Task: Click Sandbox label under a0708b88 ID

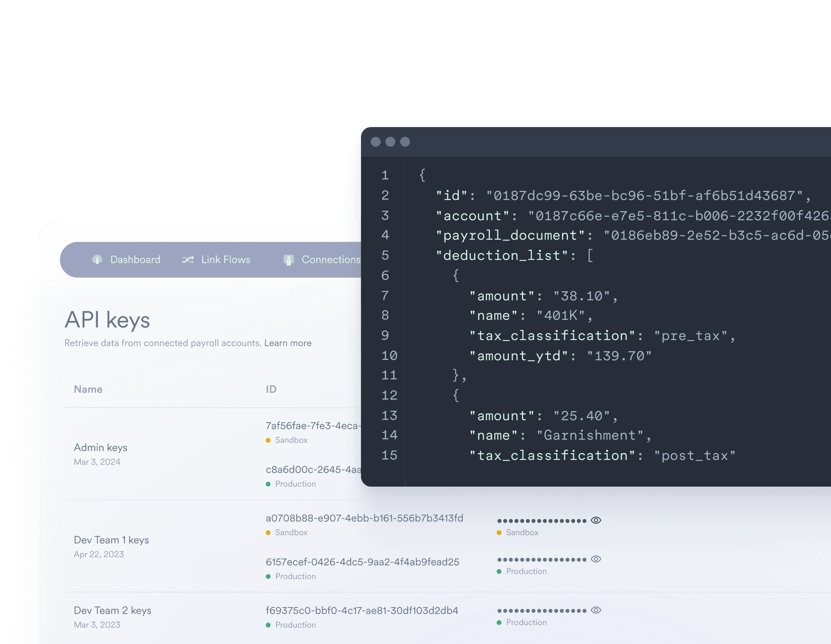Action: (291, 532)
